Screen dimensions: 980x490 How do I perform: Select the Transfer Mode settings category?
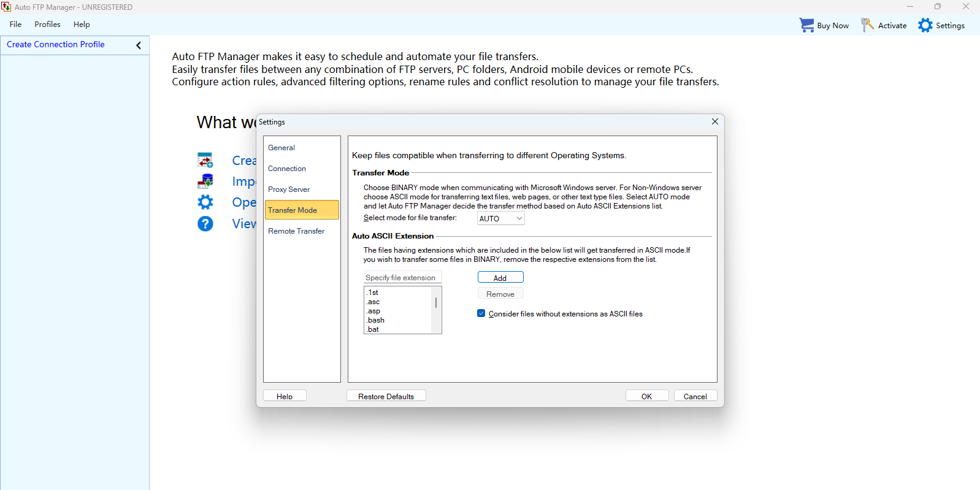(302, 210)
